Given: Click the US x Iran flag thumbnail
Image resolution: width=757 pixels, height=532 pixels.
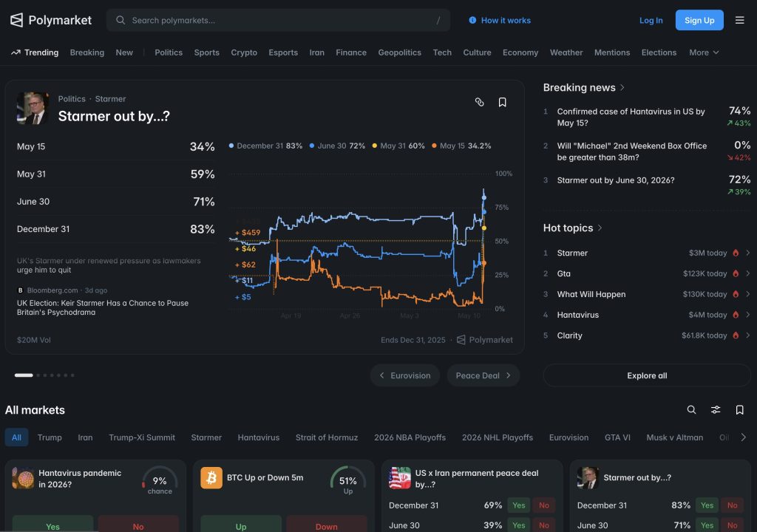Looking at the screenshot, I should click(400, 478).
